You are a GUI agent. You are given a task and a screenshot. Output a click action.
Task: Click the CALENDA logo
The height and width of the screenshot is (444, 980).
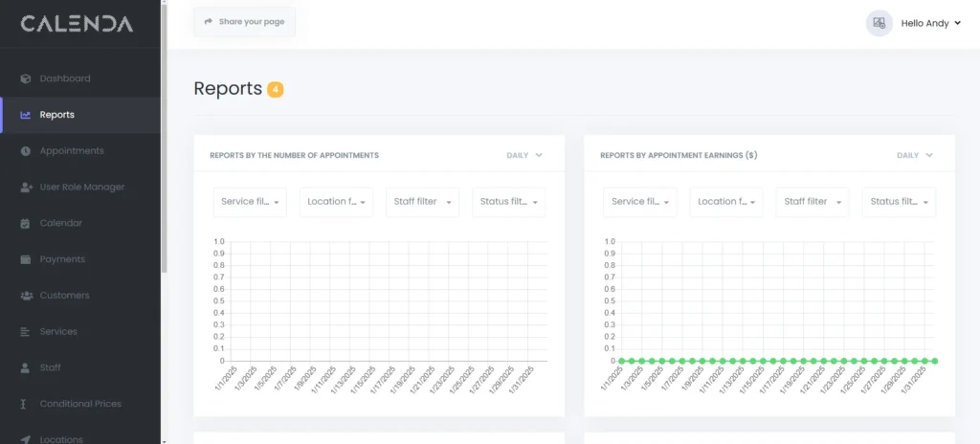click(x=77, y=24)
